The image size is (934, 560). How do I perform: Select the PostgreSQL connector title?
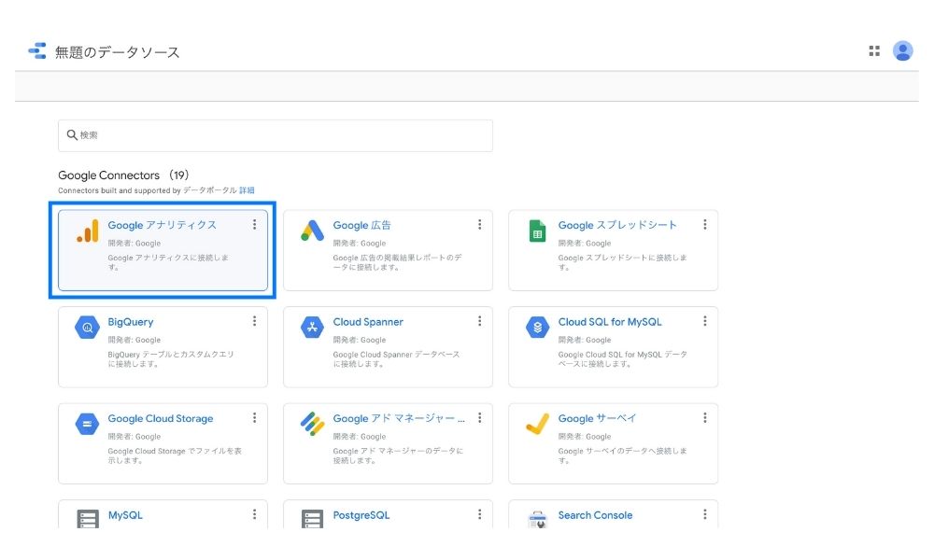point(361,515)
